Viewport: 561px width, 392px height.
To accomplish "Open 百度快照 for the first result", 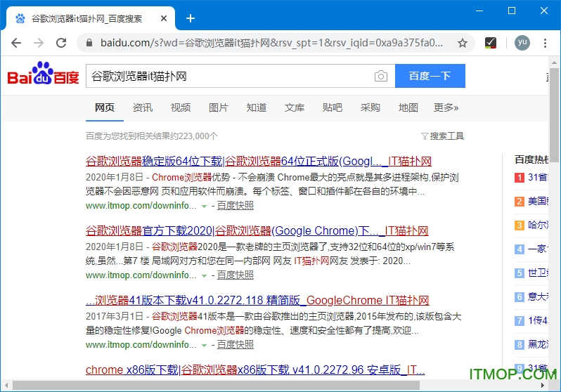I will click(x=235, y=205).
